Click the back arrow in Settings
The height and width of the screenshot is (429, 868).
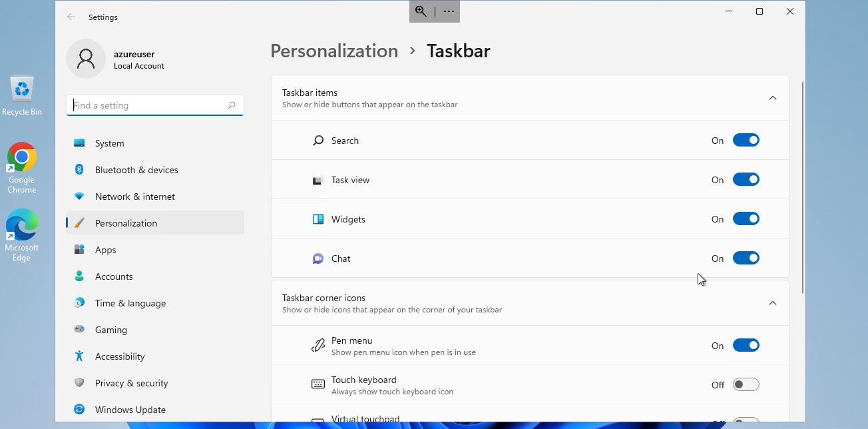[x=71, y=17]
